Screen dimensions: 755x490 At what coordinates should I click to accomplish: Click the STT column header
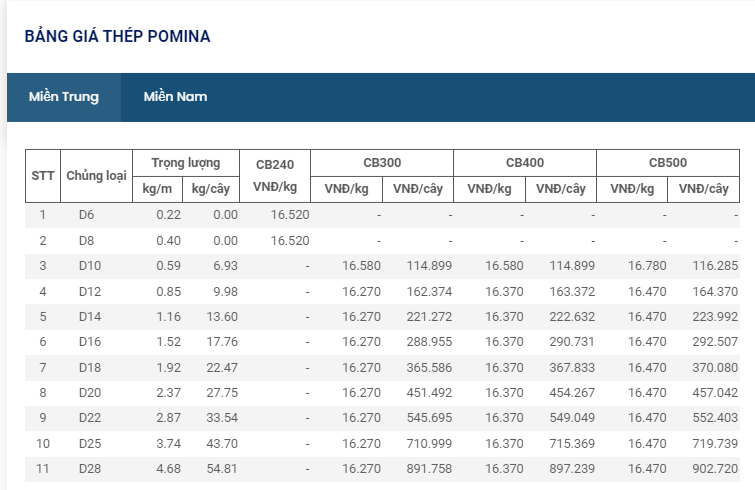pos(43,175)
